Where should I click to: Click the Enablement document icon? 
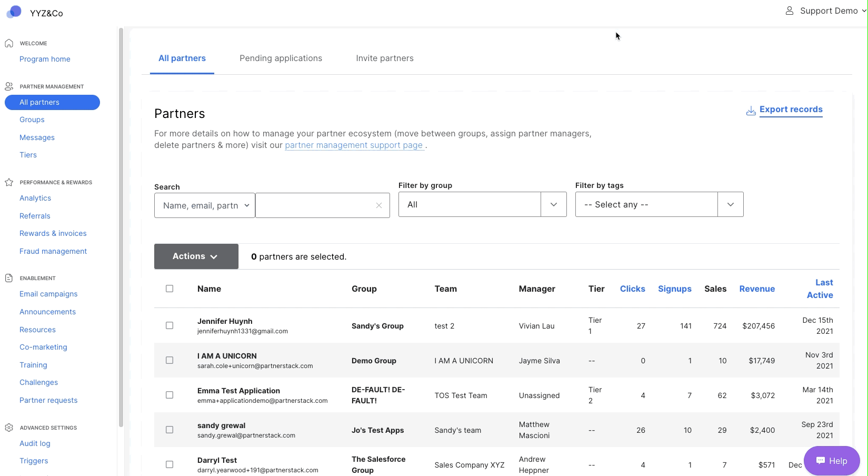point(9,278)
